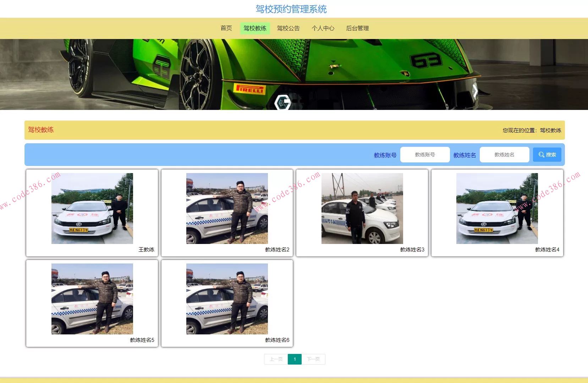Open the photo above 教练姓名2

click(227, 209)
